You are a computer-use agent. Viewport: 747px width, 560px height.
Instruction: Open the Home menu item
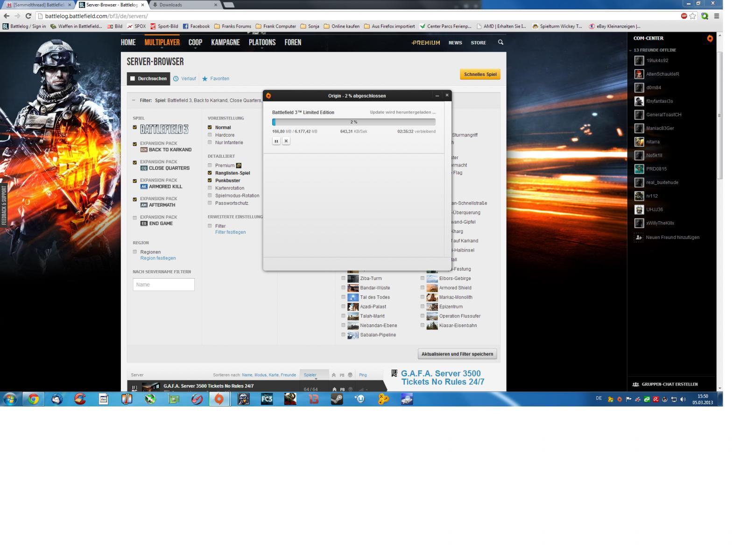point(128,42)
